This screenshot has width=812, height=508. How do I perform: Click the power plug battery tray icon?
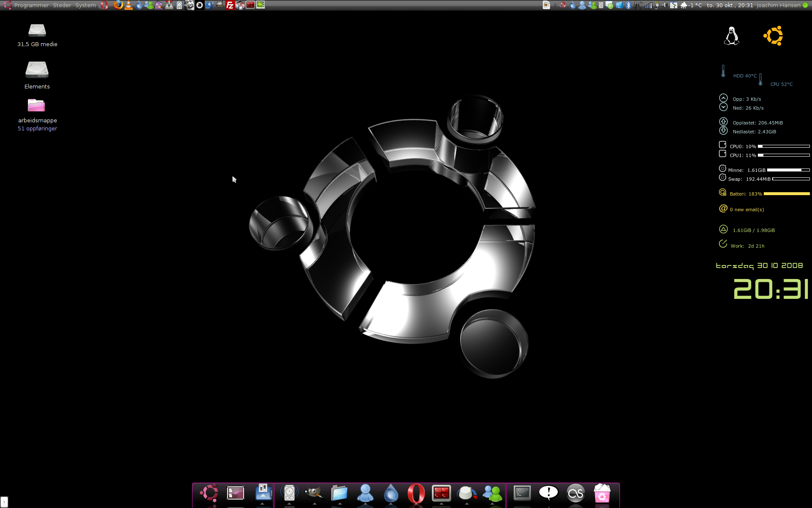pos(657,5)
